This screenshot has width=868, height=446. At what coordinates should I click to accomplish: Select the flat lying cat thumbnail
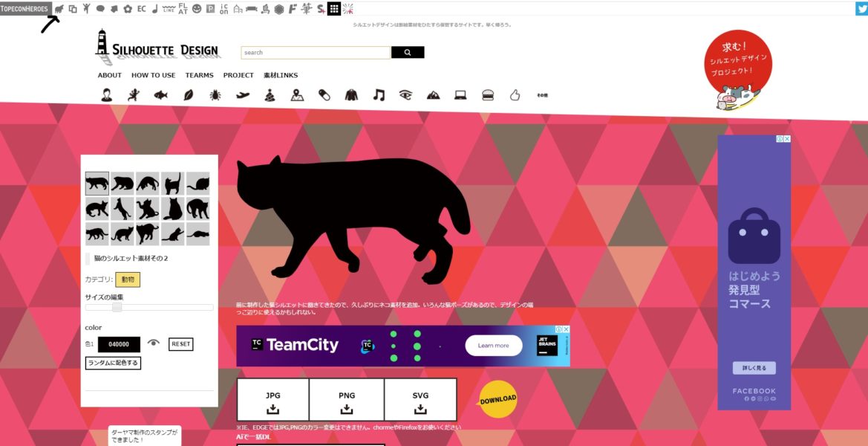pyautogui.click(x=198, y=234)
